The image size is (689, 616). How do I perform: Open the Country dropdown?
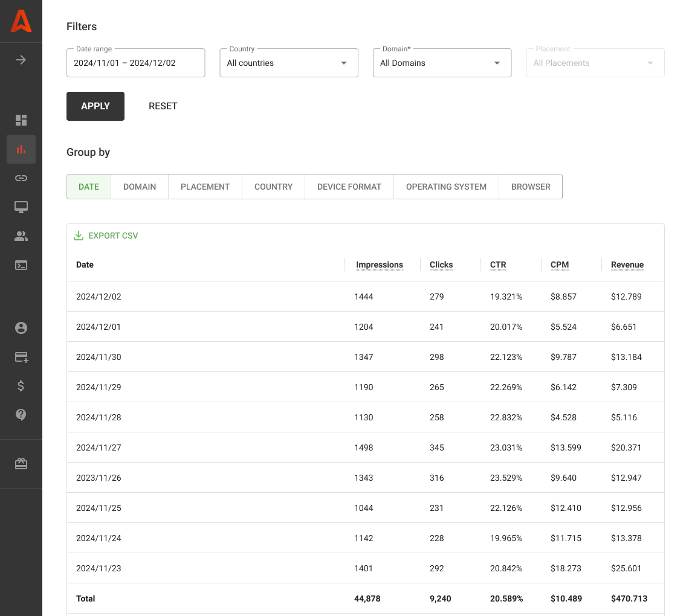tap(289, 63)
